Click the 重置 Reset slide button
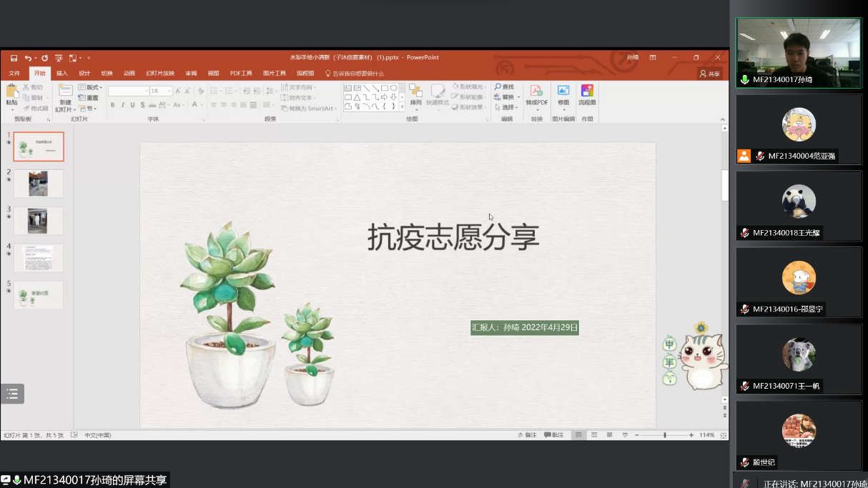Screen dimensions: 868x488 (x=89, y=98)
